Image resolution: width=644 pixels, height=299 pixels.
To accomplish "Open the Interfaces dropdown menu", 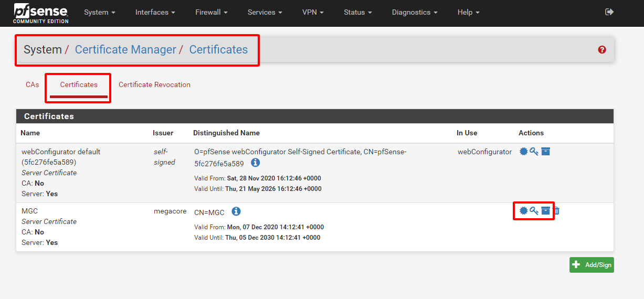I will pos(155,12).
